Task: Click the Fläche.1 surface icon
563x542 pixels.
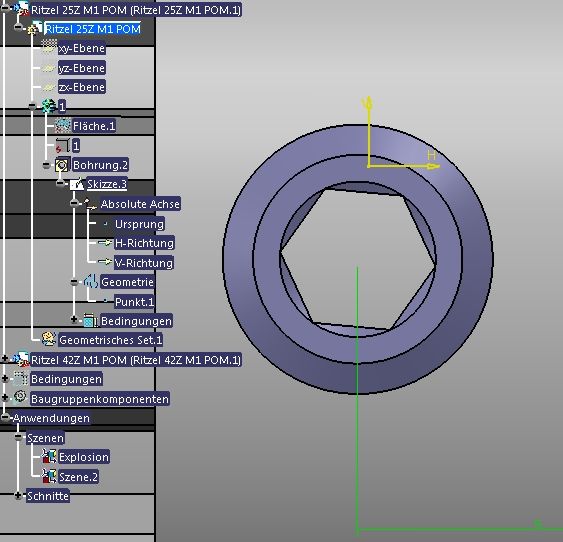Action: coord(63,125)
